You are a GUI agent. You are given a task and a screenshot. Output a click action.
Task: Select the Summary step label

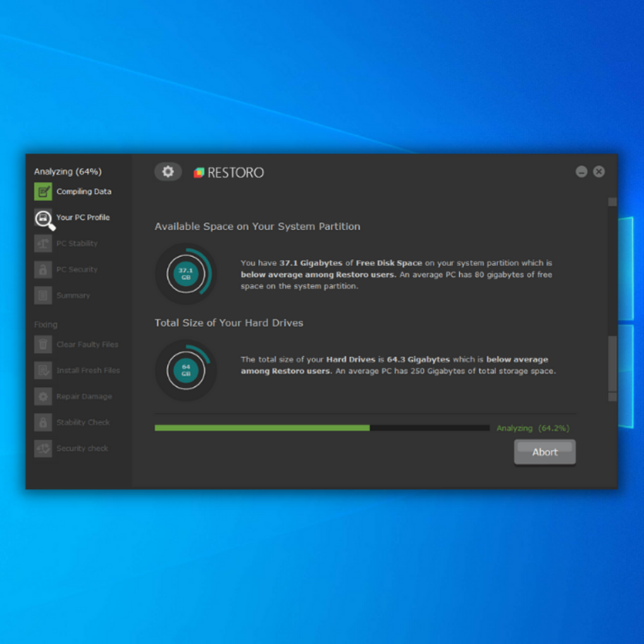[x=73, y=296]
